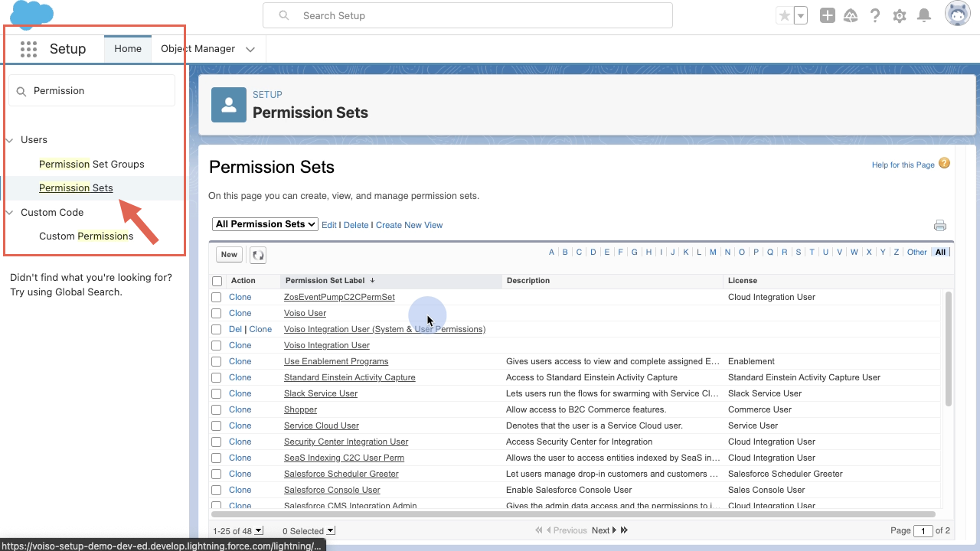
Task: Click the Delete view link
Action: tap(356, 225)
